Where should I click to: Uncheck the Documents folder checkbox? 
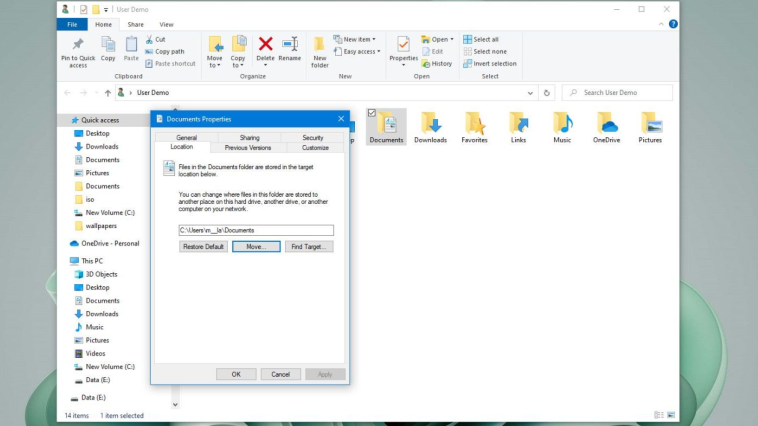pyautogui.click(x=372, y=113)
